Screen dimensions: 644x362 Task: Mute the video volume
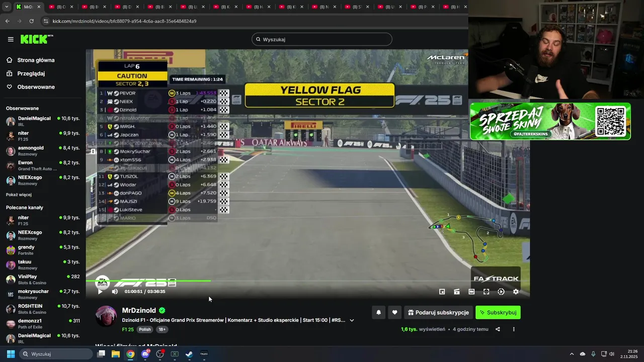click(x=115, y=292)
